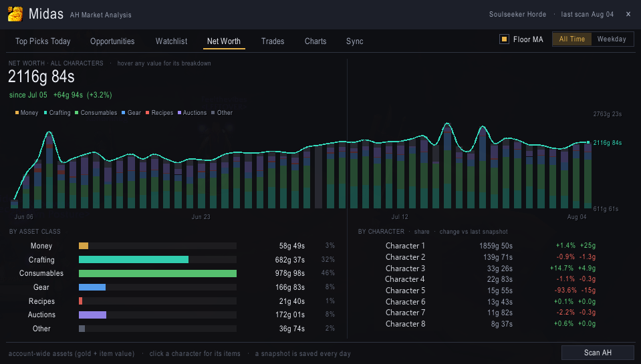Click the 172g 01s Auctions value
This screenshot has height=364, width=641.
tap(290, 315)
